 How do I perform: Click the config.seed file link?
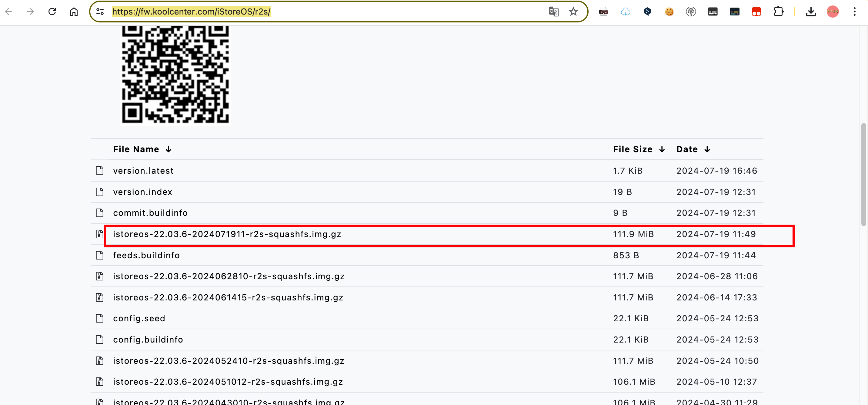pos(139,318)
